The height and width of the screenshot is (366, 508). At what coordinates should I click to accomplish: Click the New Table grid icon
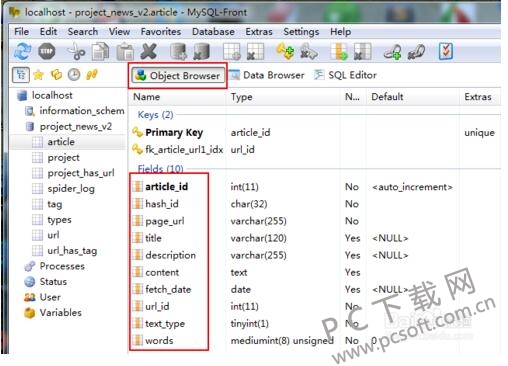pos(232,52)
